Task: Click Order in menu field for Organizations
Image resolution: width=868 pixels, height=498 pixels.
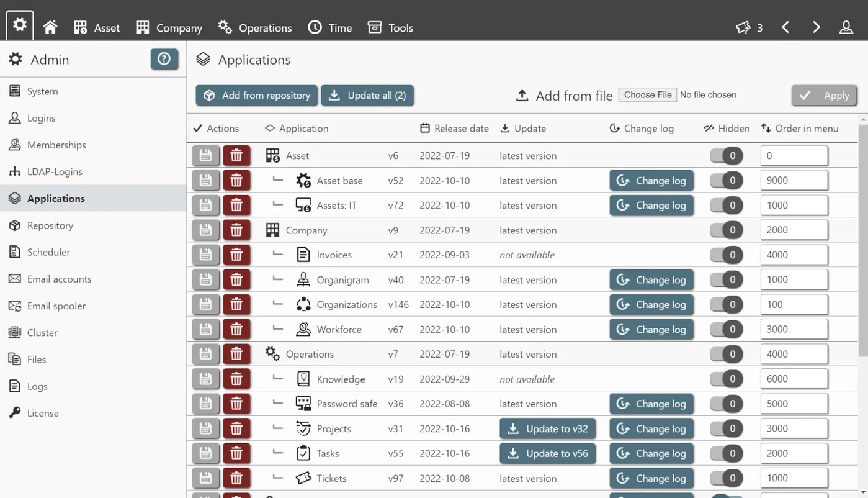Action: (x=794, y=304)
